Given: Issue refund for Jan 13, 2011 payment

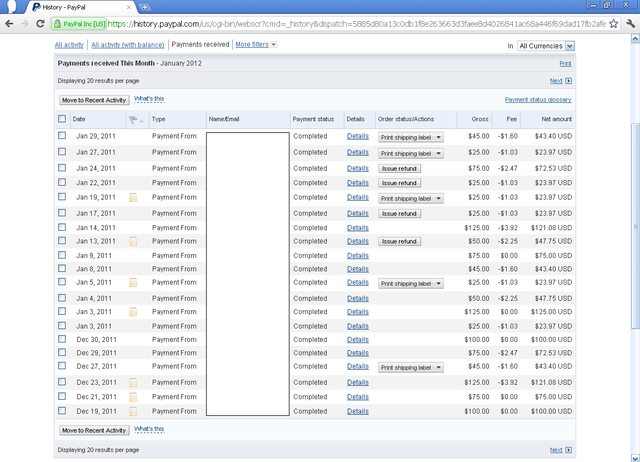Looking at the screenshot, I should tap(399, 242).
